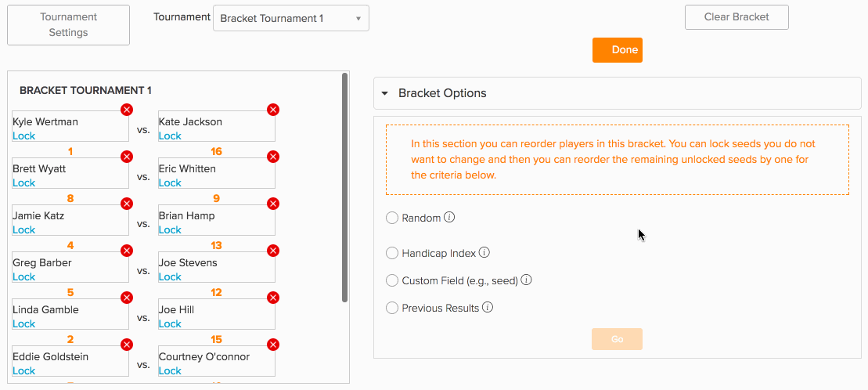Viewport: 868px width, 390px height.
Task: Remove Kate Jackson with red X icon
Action: (x=273, y=110)
